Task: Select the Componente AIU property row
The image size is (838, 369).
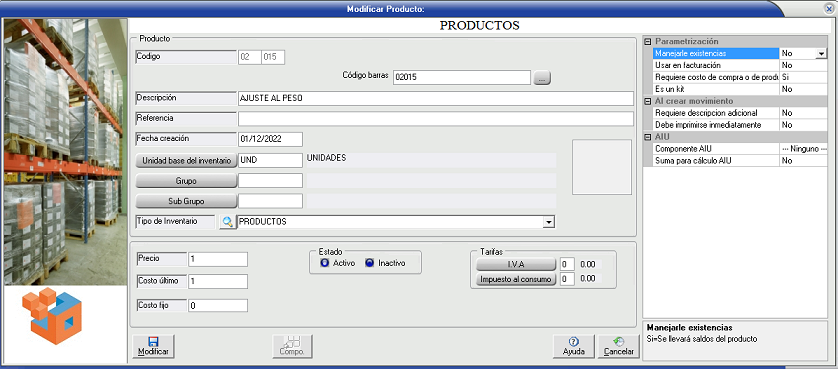Action: coord(740,149)
